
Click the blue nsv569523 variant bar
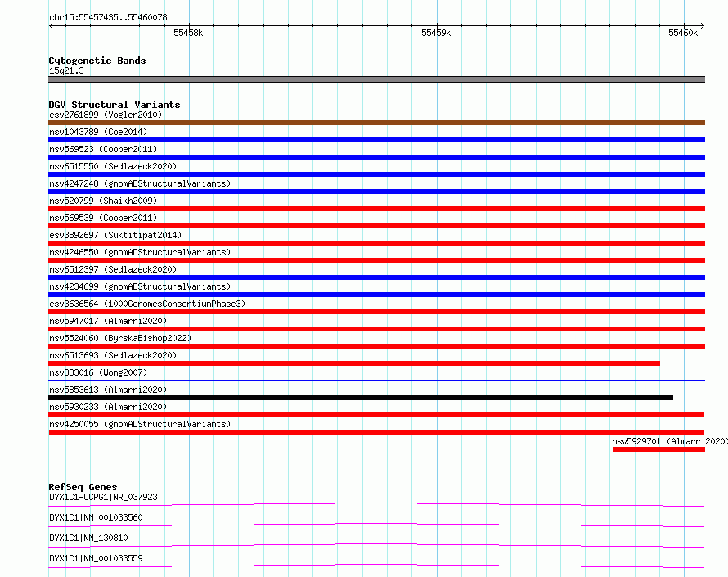[x=376, y=157]
